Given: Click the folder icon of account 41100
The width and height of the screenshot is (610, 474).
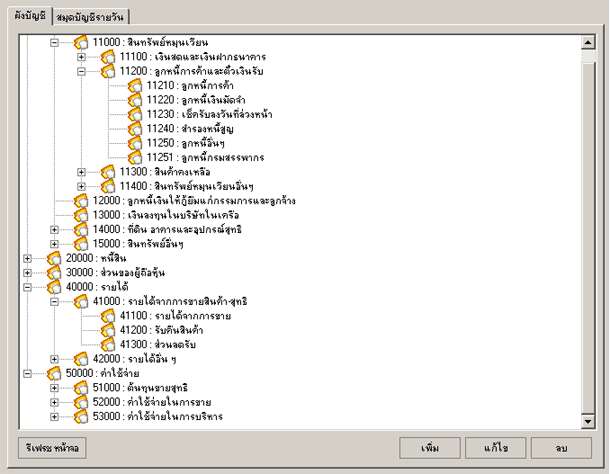Looking at the screenshot, I should [108, 316].
